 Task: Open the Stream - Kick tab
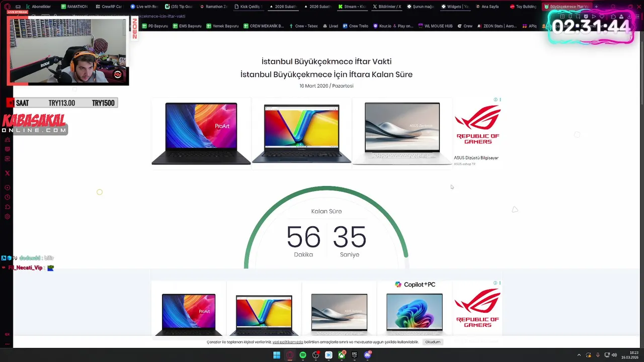352,7
